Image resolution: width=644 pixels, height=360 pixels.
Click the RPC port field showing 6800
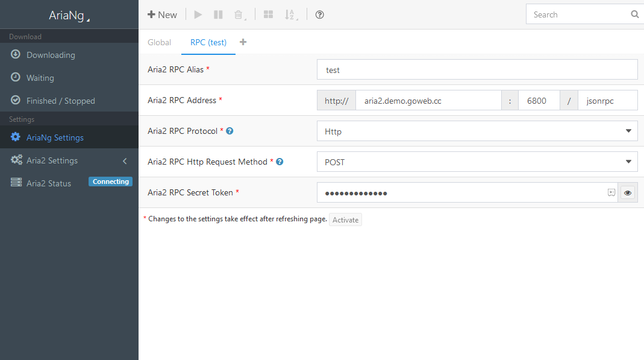(x=539, y=99)
